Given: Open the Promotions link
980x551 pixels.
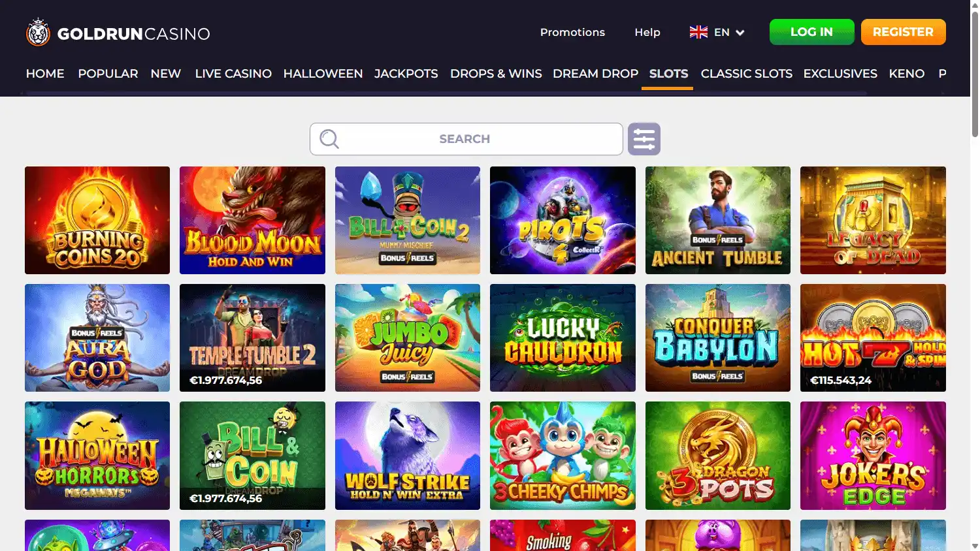Looking at the screenshot, I should pos(572,32).
